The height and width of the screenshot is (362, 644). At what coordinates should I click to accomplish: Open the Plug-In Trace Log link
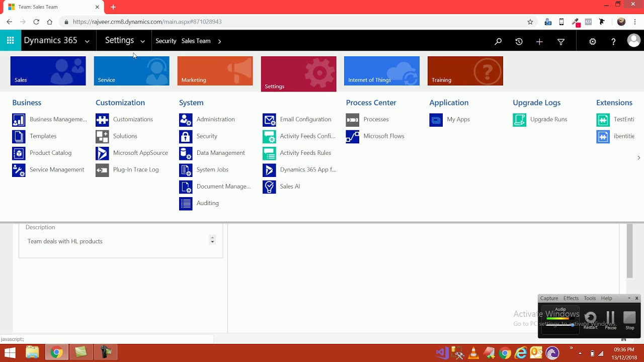point(136,170)
